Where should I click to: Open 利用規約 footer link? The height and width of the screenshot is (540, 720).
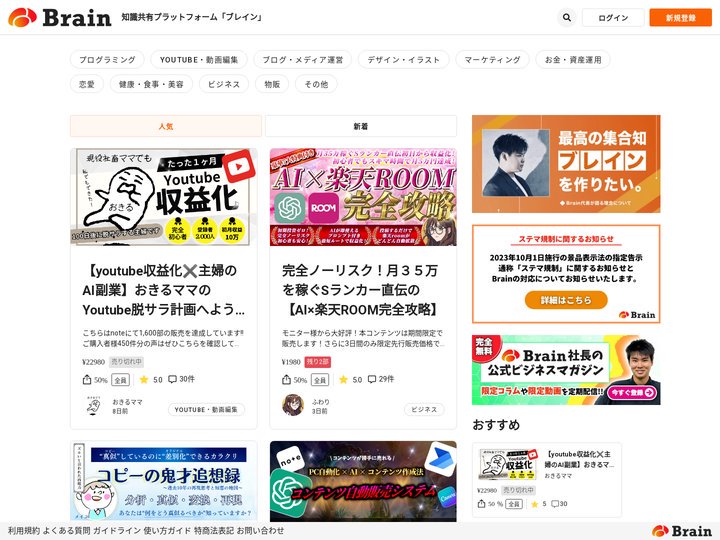pos(24,531)
